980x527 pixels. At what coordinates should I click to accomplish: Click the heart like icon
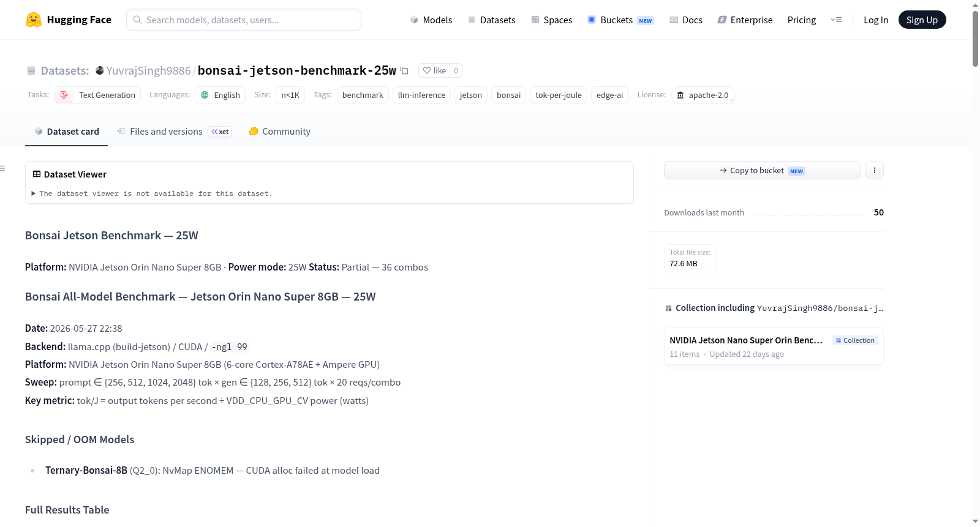click(427, 70)
